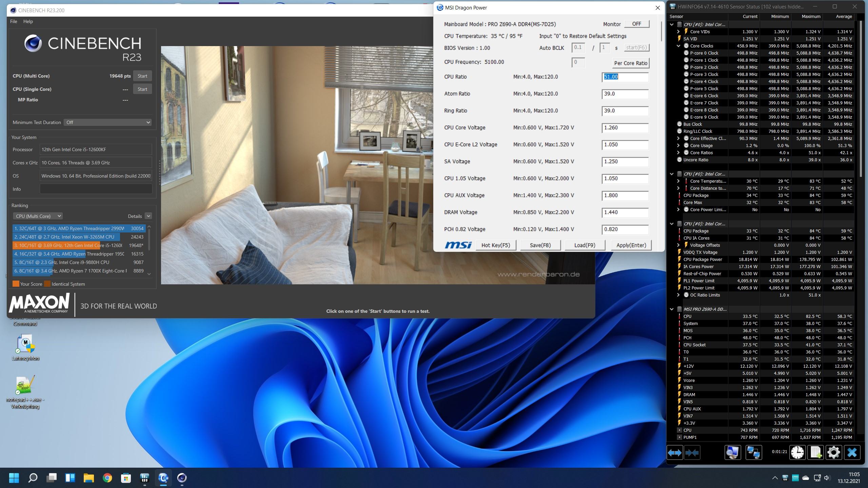
Task: Click the CPU Ratio input field
Action: click(x=625, y=77)
